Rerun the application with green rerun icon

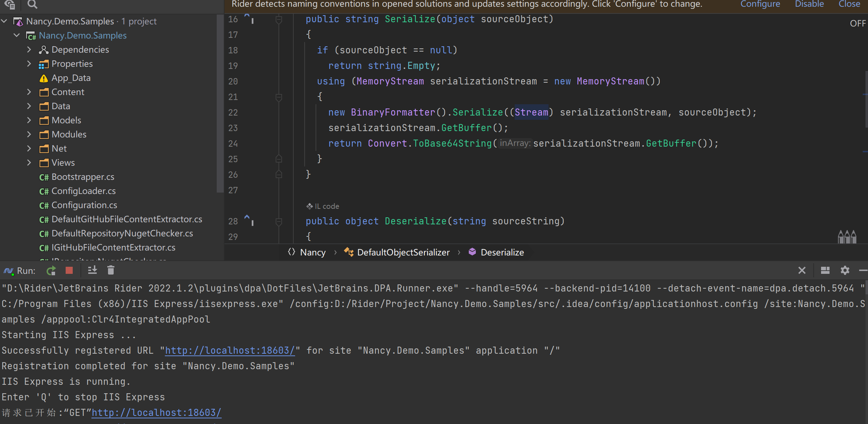coord(51,271)
